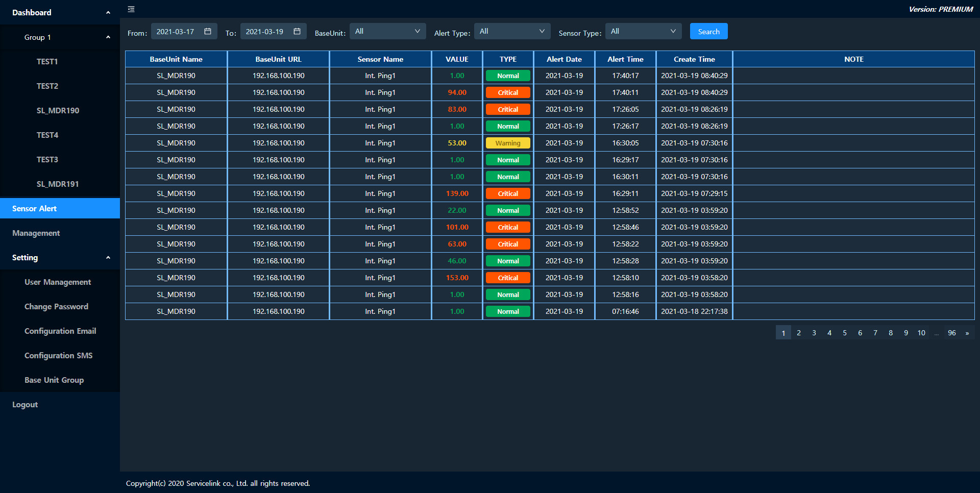
Task: Open the To date calendar icon
Action: 297,32
